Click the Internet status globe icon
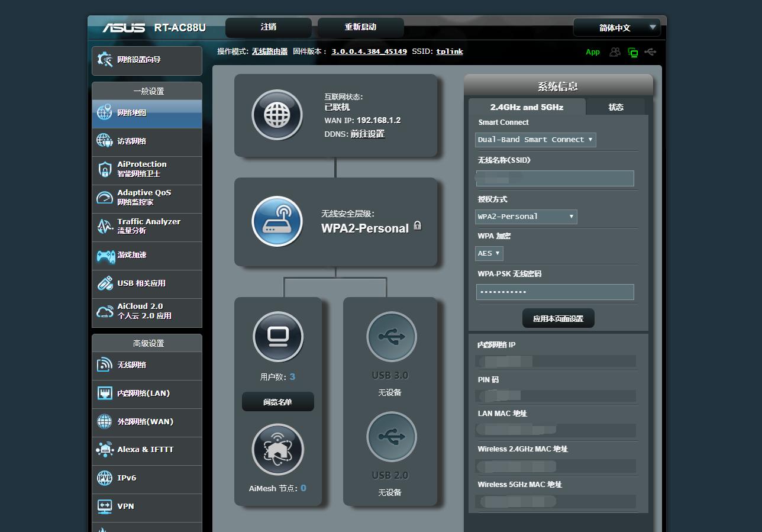Viewport: 762px width, 532px height. point(277,115)
